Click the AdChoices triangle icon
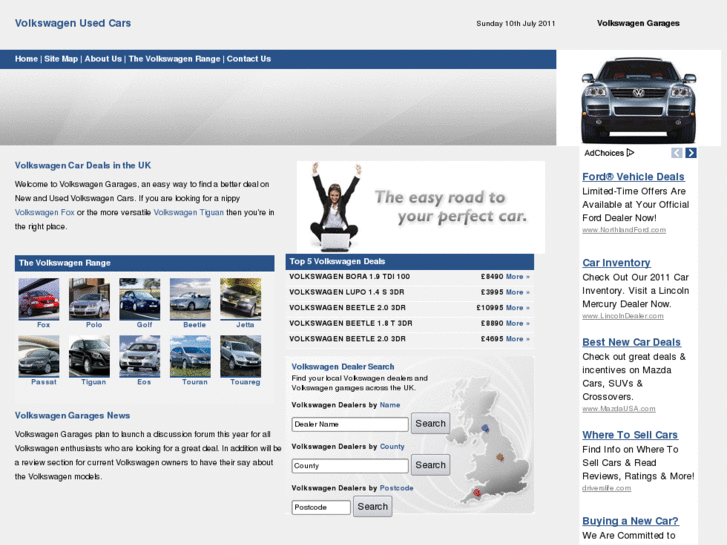Viewport: 727px width, 545px height. point(630,153)
